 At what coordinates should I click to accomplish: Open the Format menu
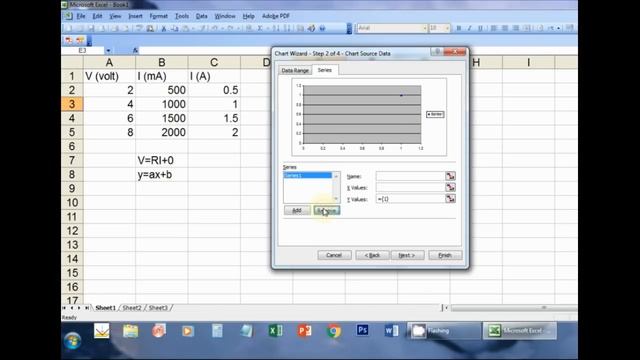[158, 16]
